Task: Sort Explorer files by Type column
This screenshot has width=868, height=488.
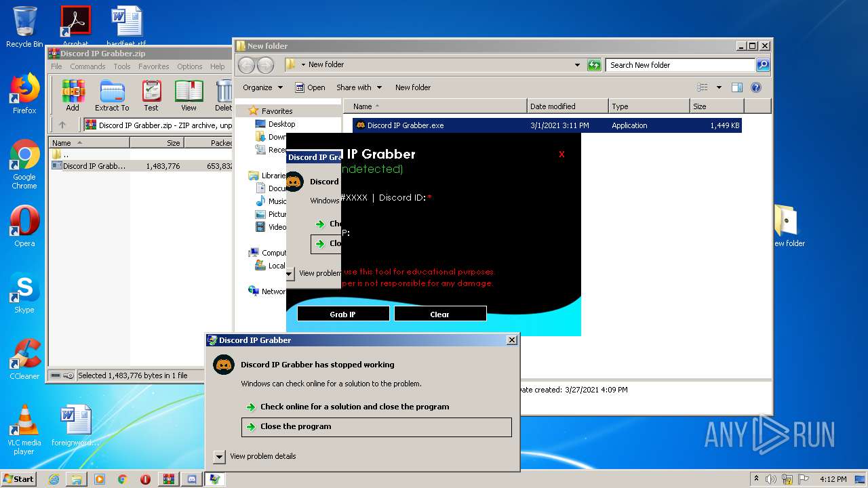Action: [649, 106]
